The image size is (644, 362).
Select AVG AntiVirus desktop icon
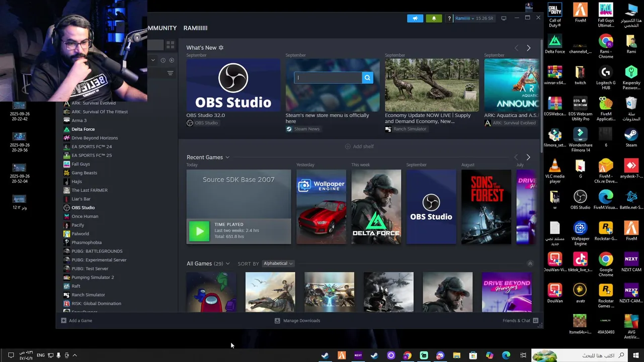coord(631,327)
